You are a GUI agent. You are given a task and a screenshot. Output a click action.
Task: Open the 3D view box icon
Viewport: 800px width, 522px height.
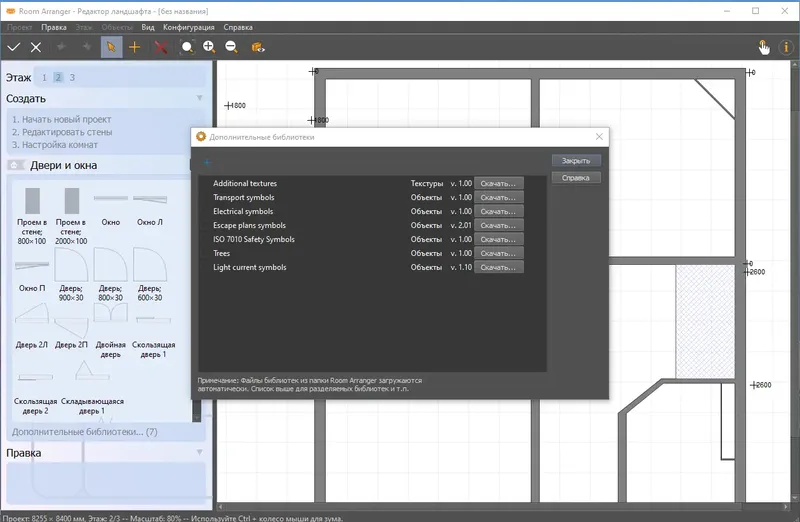pos(258,47)
